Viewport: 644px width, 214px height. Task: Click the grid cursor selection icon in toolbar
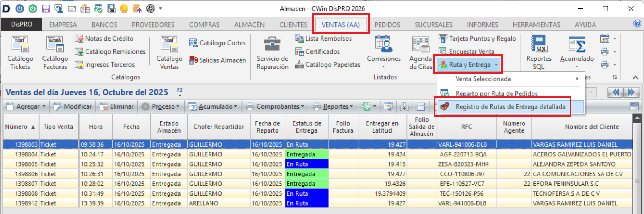pos(388,106)
